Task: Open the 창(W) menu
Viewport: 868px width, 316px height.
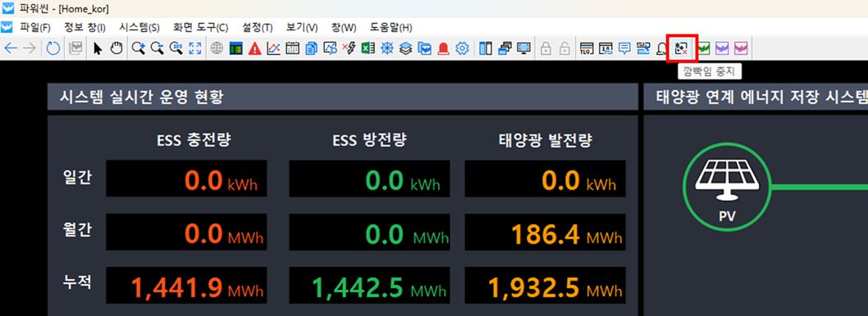Action: [344, 27]
